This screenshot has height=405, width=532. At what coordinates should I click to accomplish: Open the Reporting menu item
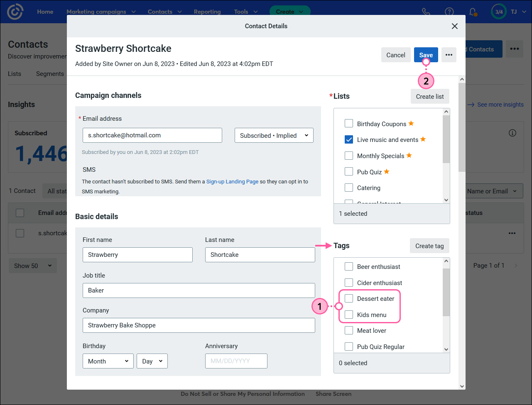coord(207,12)
